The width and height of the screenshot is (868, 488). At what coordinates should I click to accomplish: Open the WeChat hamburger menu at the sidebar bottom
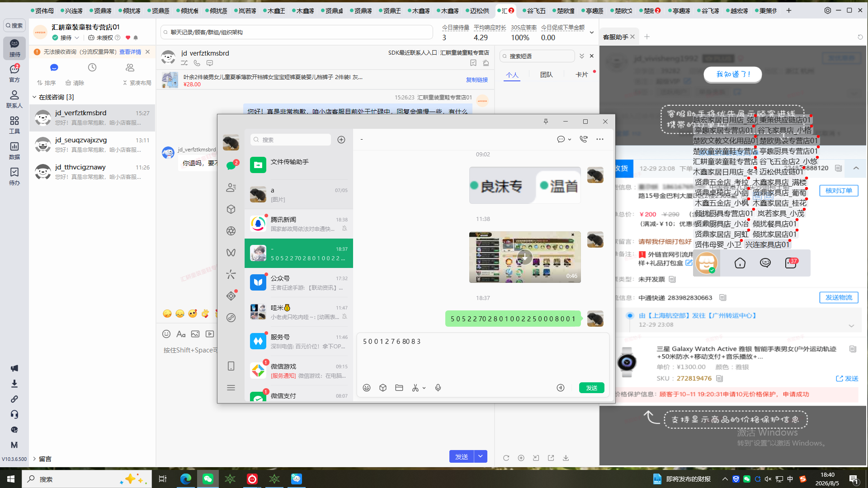tap(231, 388)
